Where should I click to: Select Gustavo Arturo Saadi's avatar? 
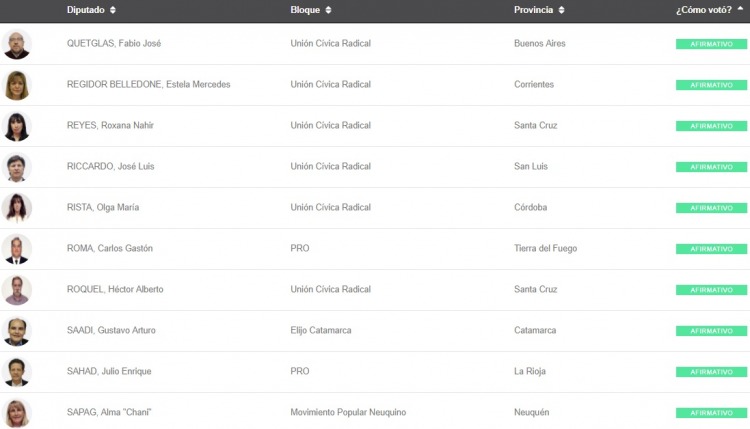(x=17, y=331)
